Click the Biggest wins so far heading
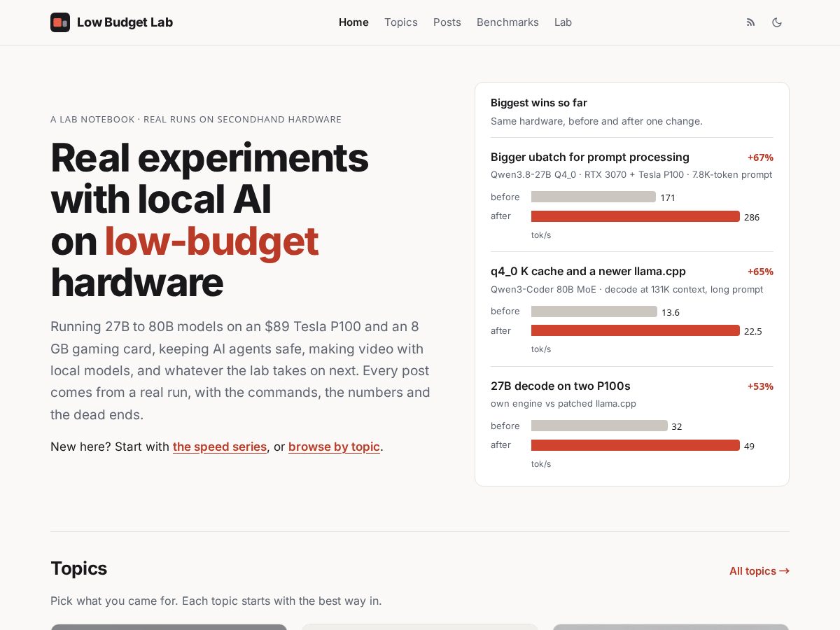840x630 pixels. (539, 103)
